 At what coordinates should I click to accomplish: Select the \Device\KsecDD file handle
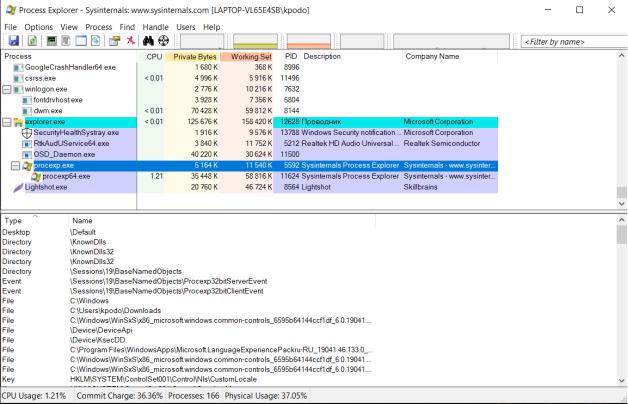point(188,340)
